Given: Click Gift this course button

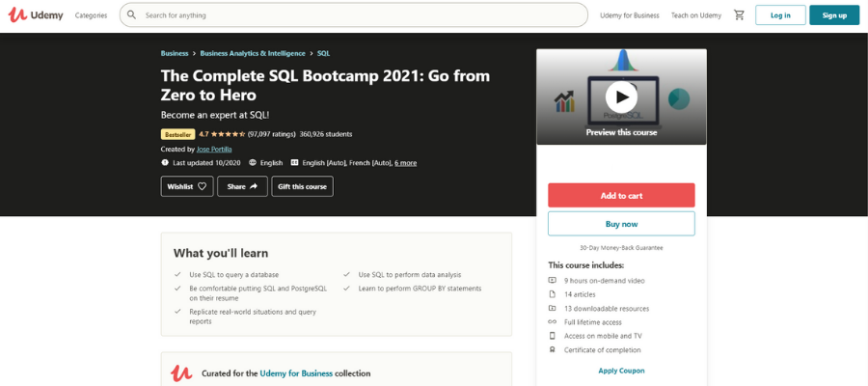Looking at the screenshot, I should pyautogui.click(x=302, y=186).
